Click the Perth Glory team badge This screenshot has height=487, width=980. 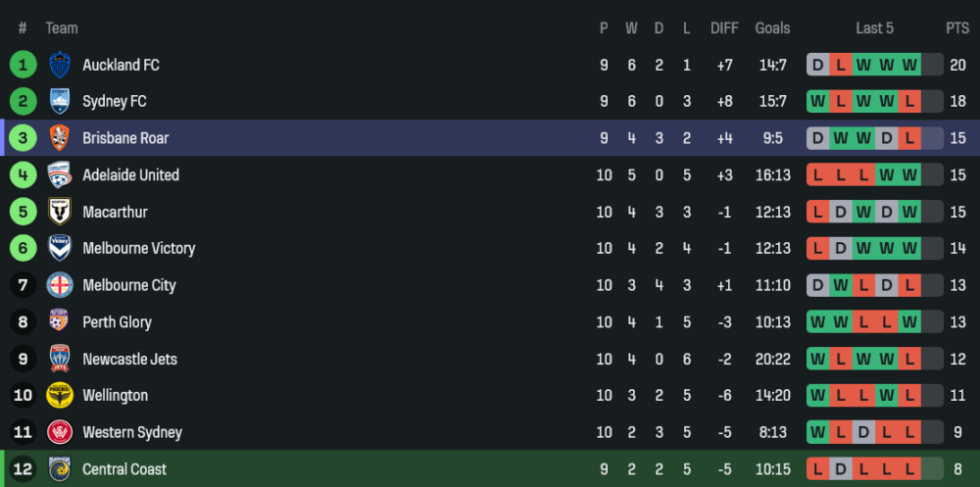[x=60, y=322]
